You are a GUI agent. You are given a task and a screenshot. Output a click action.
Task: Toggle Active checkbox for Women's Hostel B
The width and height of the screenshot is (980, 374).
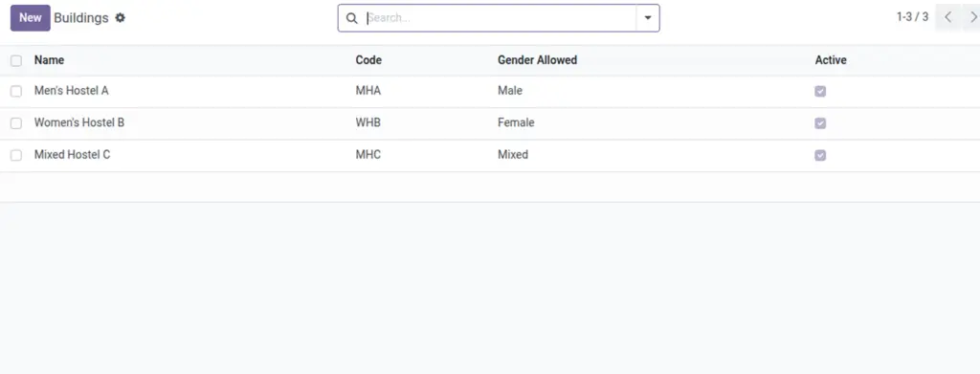click(x=820, y=123)
